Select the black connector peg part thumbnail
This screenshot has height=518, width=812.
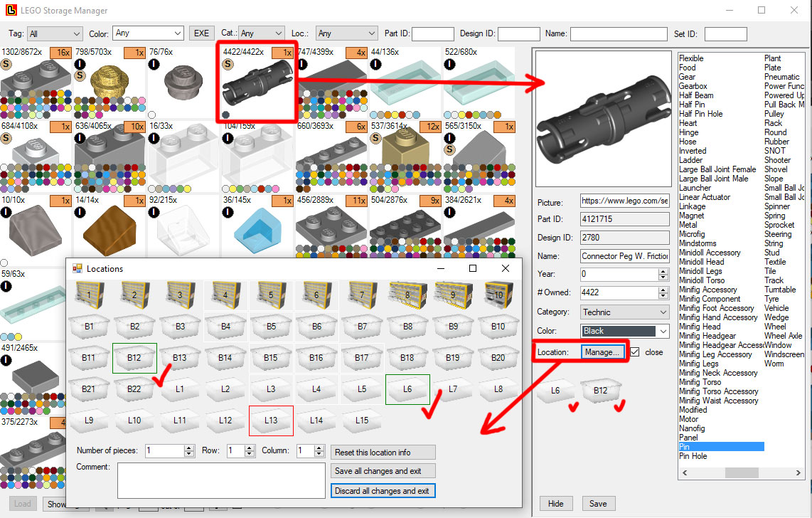[x=257, y=83]
